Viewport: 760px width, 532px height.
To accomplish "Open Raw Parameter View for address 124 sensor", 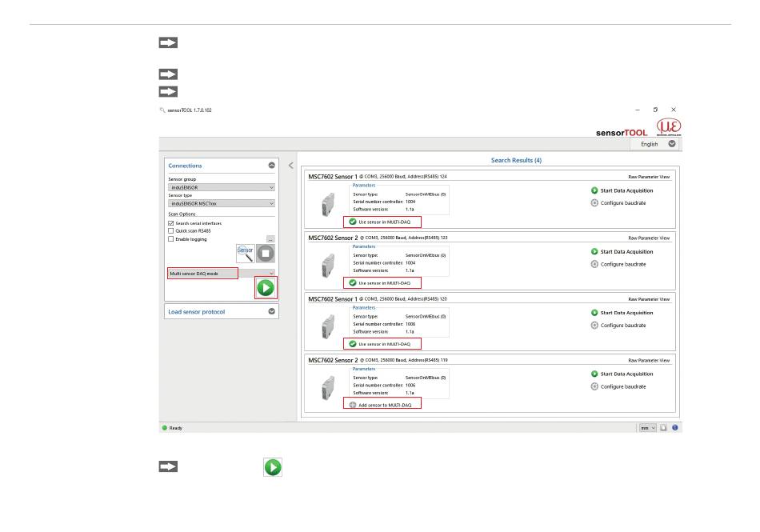I will tap(649, 177).
